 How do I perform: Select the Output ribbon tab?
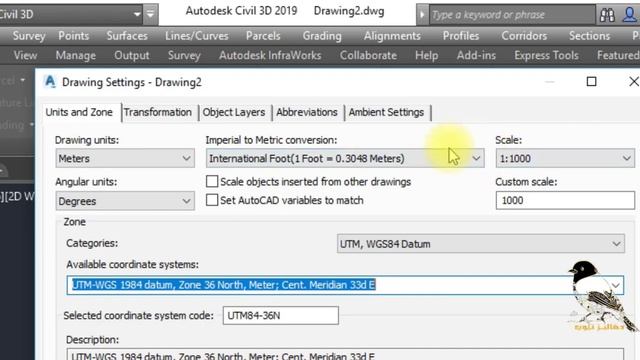pyautogui.click(x=131, y=55)
